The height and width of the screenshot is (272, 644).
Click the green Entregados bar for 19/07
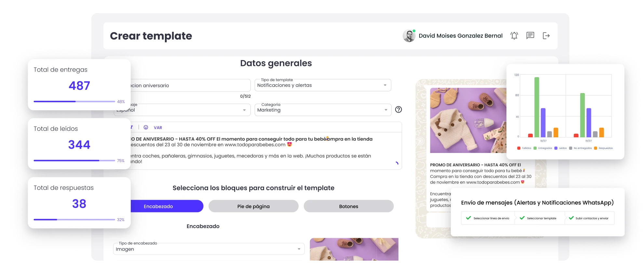pos(582,115)
